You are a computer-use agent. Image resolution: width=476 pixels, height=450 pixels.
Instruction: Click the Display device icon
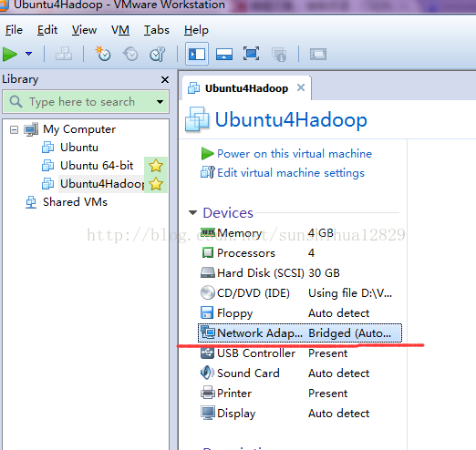pos(208,413)
